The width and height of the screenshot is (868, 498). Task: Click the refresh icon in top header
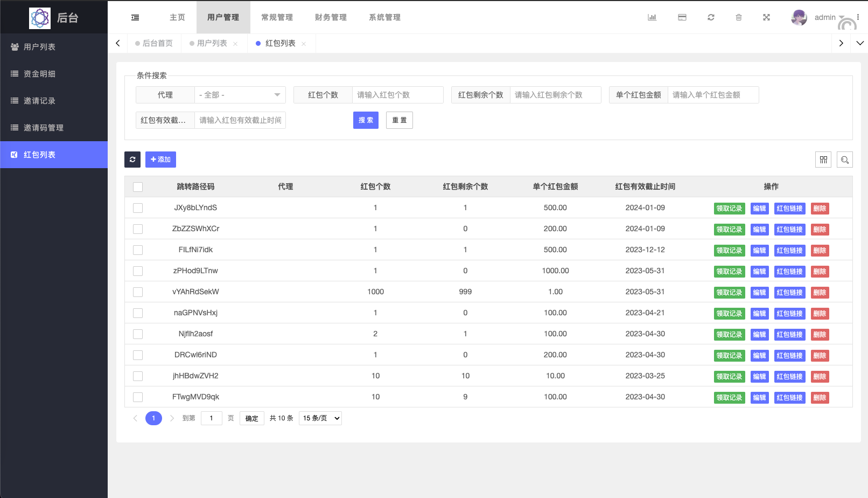point(711,17)
